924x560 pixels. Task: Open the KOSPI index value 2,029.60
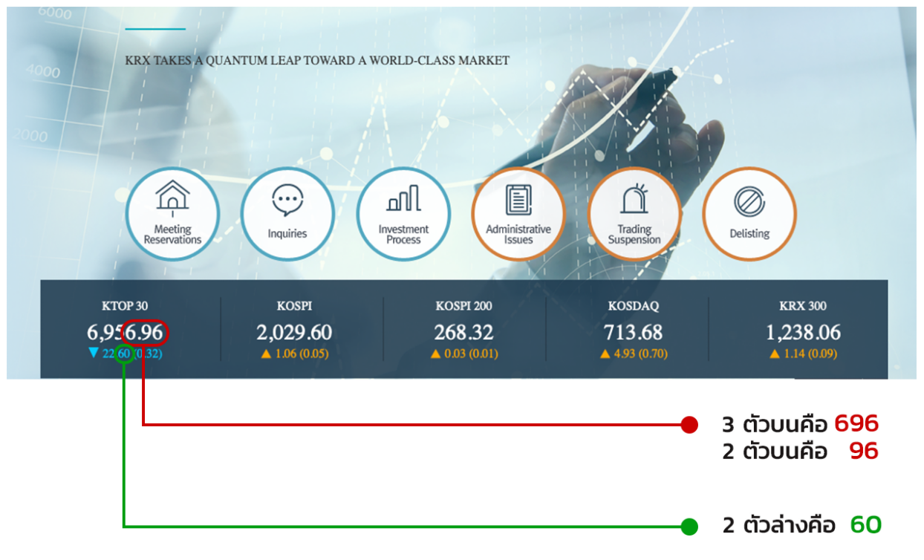pyautogui.click(x=294, y=332)
